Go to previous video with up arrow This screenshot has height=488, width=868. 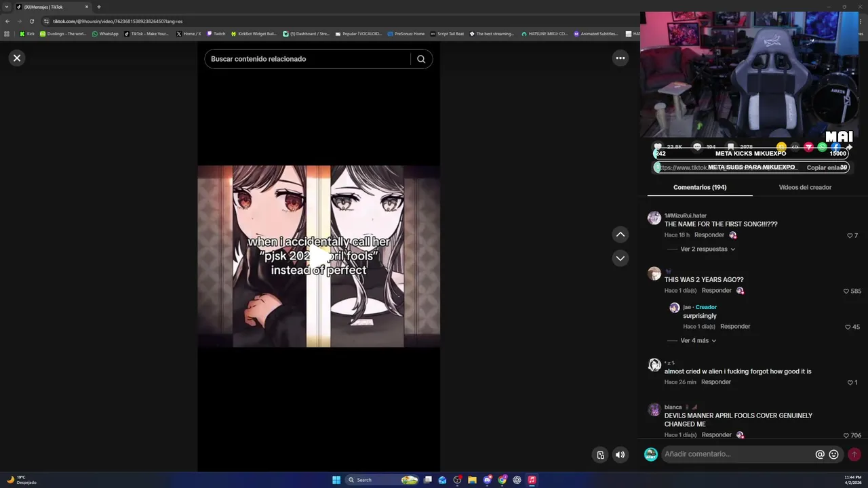click(620, 235)
